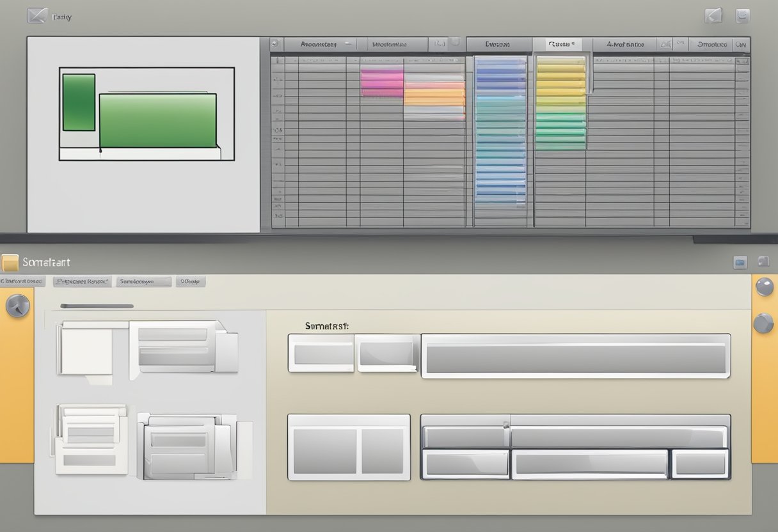Click the smiley face icon in the title bar
This screenshot has width=778, height=532.
742,16
